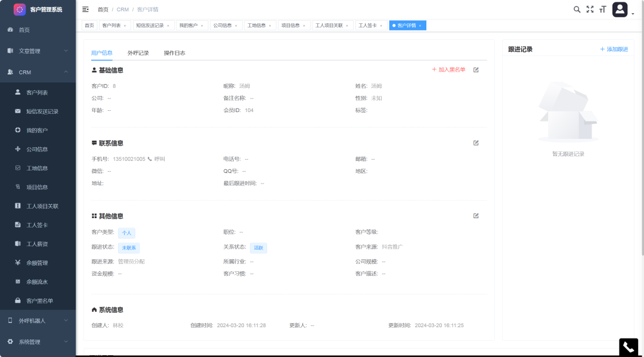Click CRM in the breadcrumb
The image size is (644, 357).
click(x=122, y=10)
